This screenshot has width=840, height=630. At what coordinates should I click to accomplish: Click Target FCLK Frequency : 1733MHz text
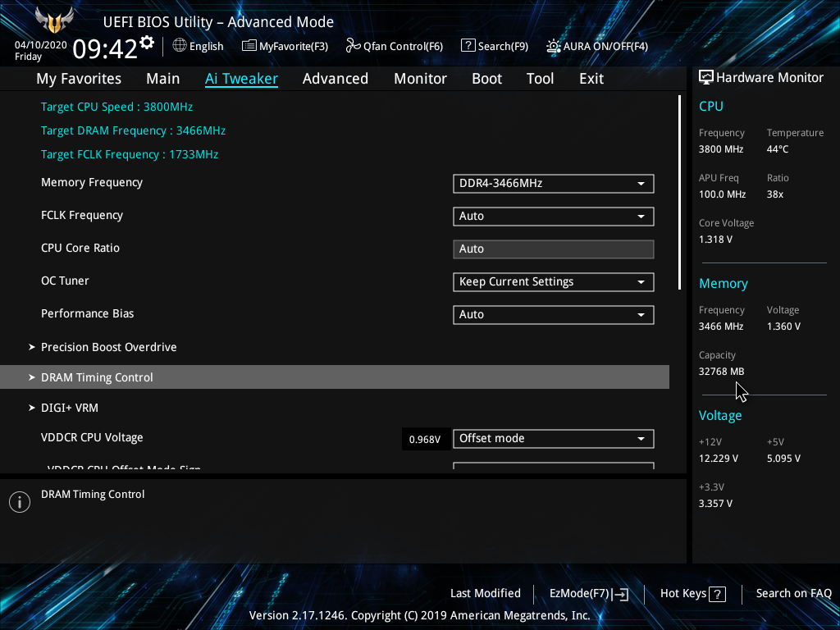click(129, 154)
